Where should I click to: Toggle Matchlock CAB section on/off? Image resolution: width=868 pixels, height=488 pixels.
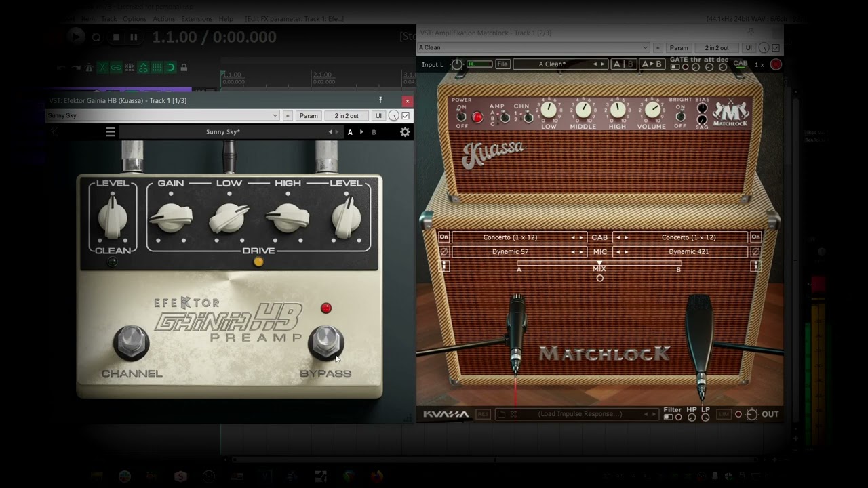coord(741,64)
